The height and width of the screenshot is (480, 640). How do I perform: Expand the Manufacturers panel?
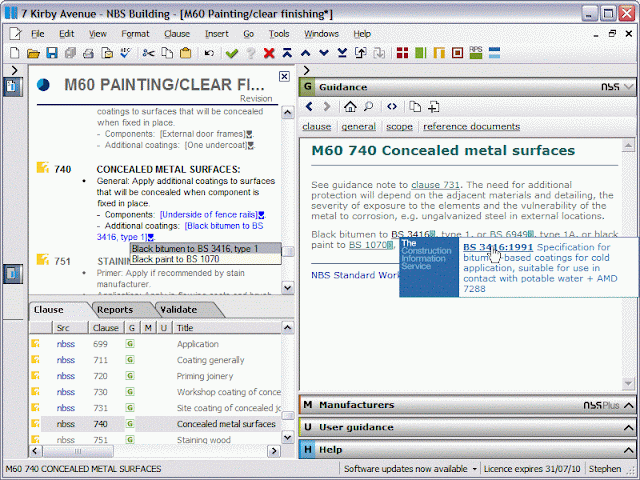coord(629,405)
